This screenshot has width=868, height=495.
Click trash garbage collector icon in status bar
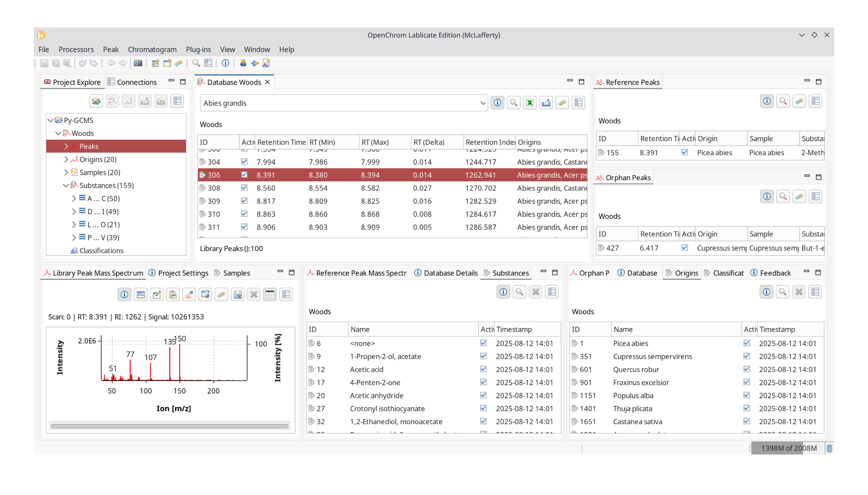point(829,449)
